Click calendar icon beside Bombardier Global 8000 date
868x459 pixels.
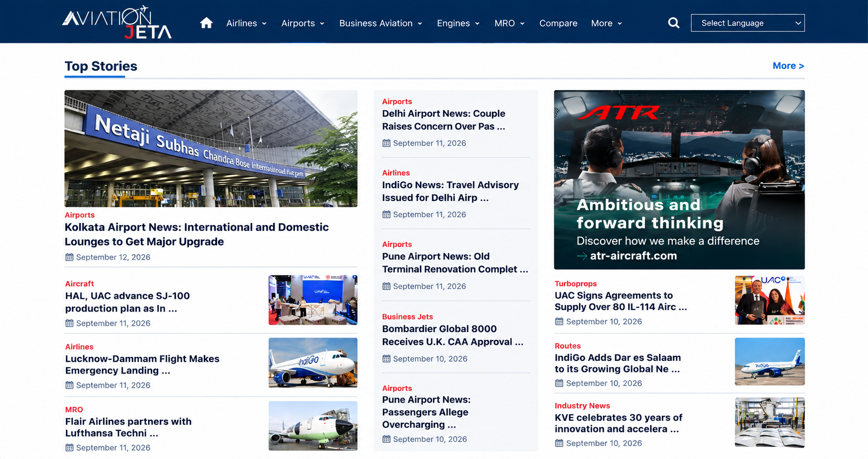pyautogui.click(x=386, y=359)
